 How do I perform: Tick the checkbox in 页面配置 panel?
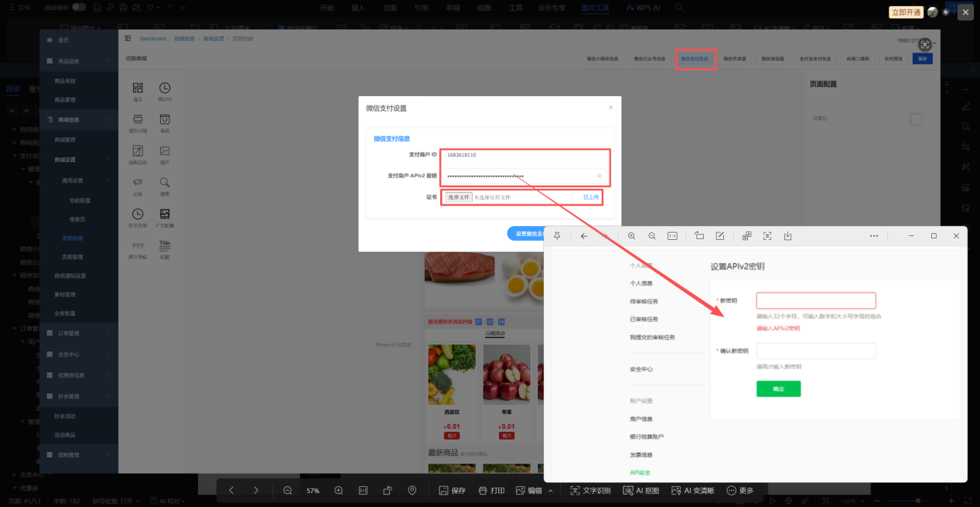[916, 119]
